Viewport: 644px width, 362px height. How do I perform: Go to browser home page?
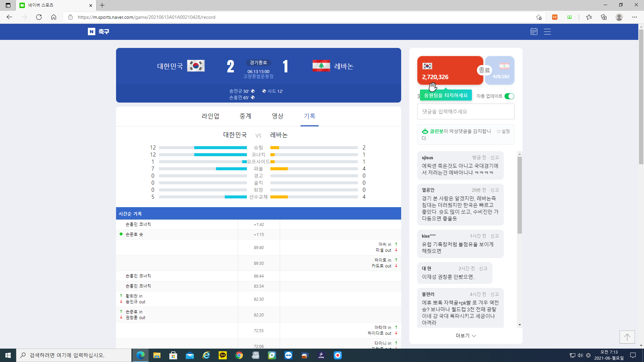(x=54, y=17)
